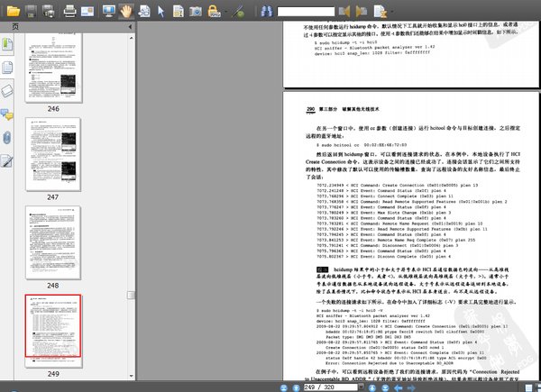Click the thumbnail panel scrollbar handle
The width and height of the screenshot is (541, 392).
pyautogui.click(x=131, y=295)
